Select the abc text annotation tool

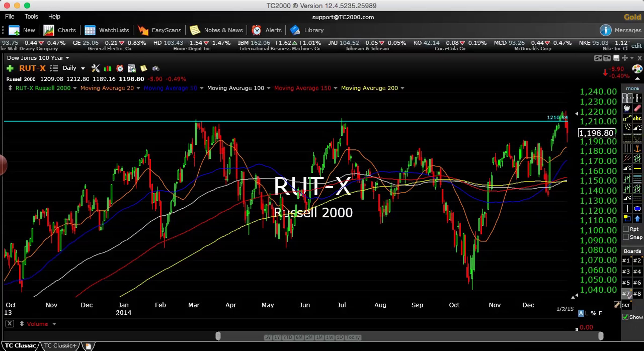(637, 118)
